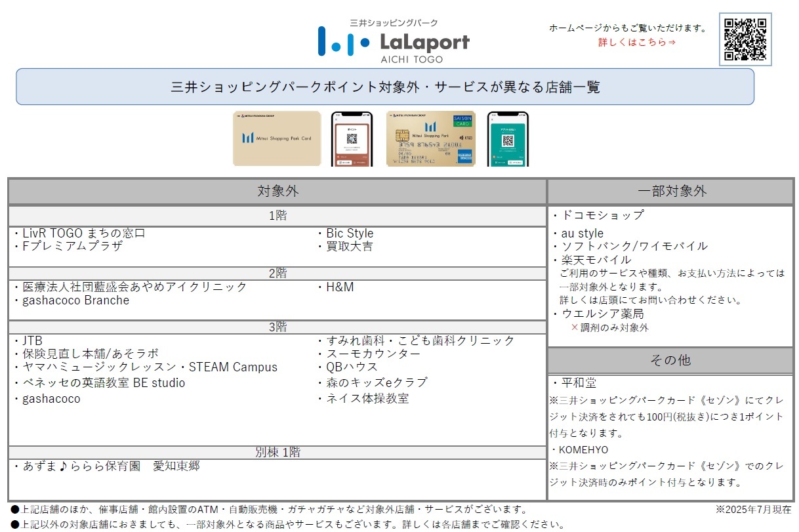Click the beige Mitsui Shopping Park Card image
This screenshot has height=532, width=799.
(x=277, y=138)
